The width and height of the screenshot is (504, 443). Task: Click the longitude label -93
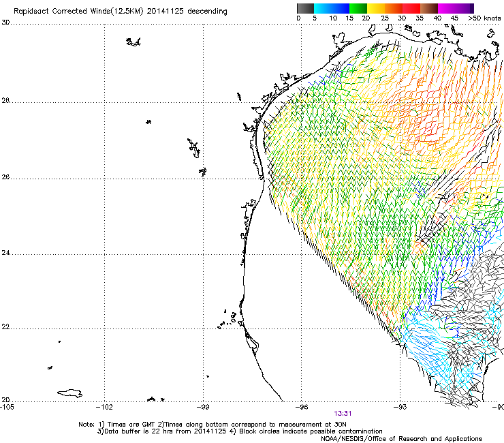coord(400,407)
